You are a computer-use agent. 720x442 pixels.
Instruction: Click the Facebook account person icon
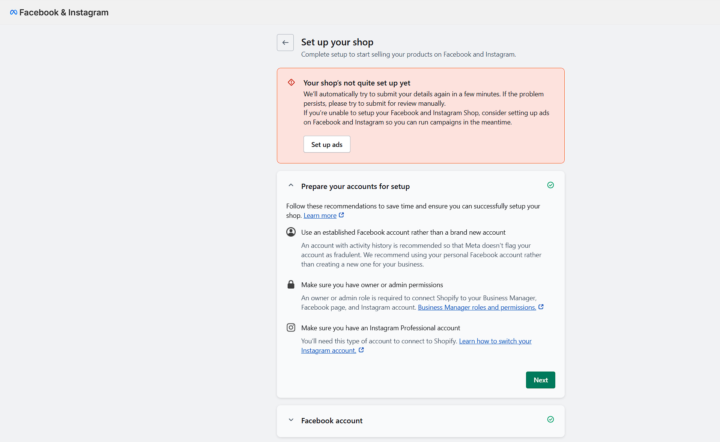pos(291,232)
